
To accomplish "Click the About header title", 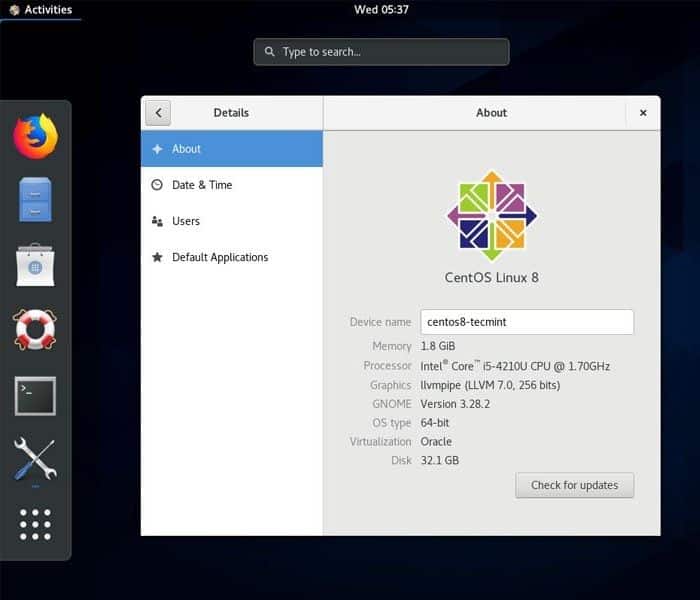I will 492,113.
